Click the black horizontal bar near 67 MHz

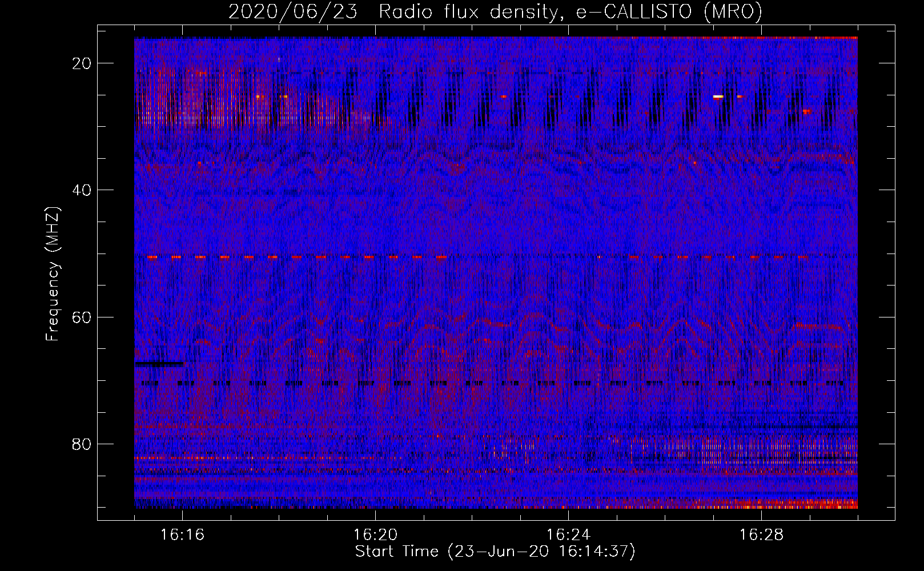[159, 364]
